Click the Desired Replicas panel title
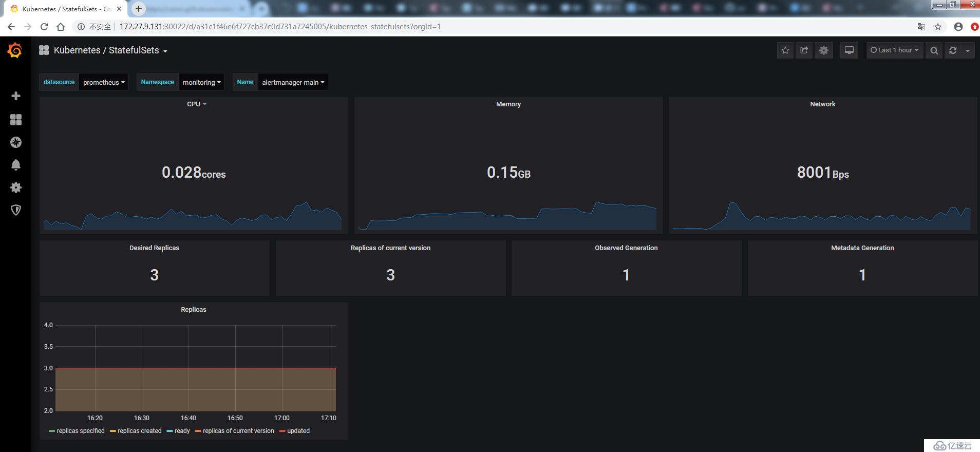The height and width of the screenshot is (452, 980). pos(154,248)
